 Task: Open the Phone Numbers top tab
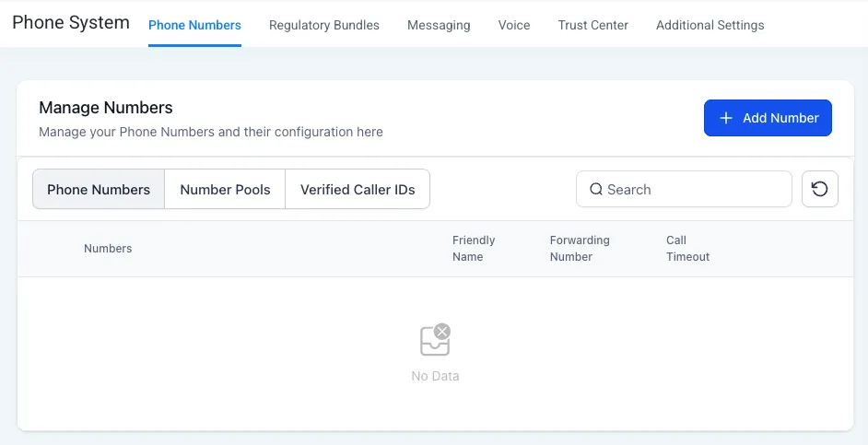(194, 25)
